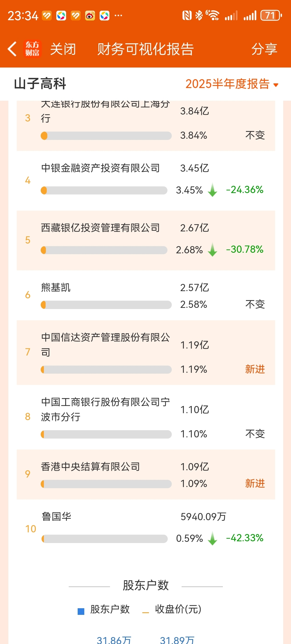Tap the 东方财富 logo icon

pyautogui.click(x=32, y=49)
